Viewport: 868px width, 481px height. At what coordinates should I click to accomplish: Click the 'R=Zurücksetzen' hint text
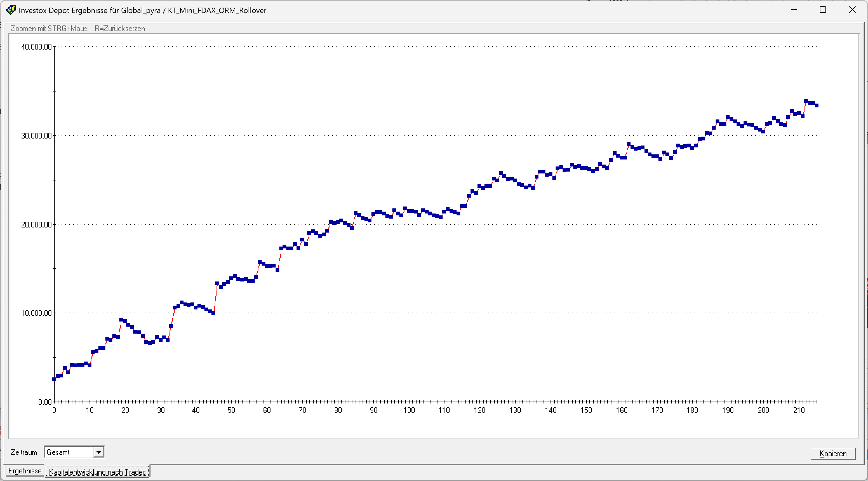tap(120, 29)
